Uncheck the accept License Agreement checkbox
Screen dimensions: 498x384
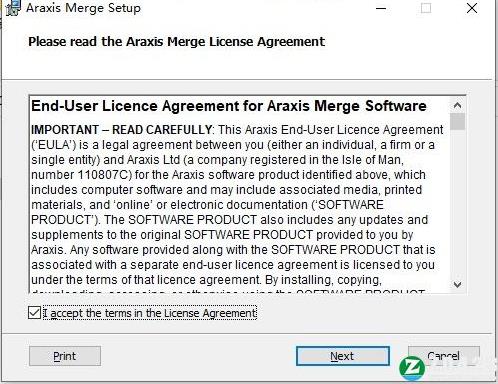34,313
